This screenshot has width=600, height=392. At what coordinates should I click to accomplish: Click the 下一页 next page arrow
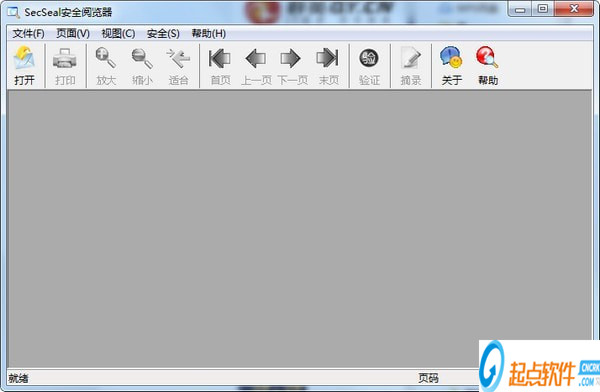tap(291, 58)
